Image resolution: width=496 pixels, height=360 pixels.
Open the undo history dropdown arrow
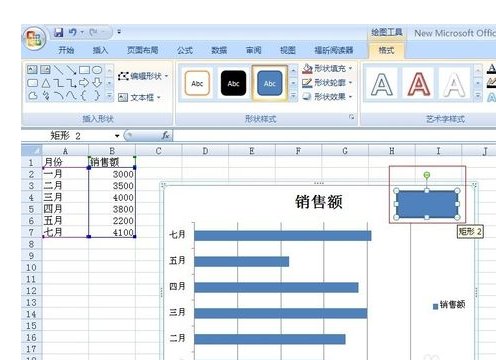(82, 32)
